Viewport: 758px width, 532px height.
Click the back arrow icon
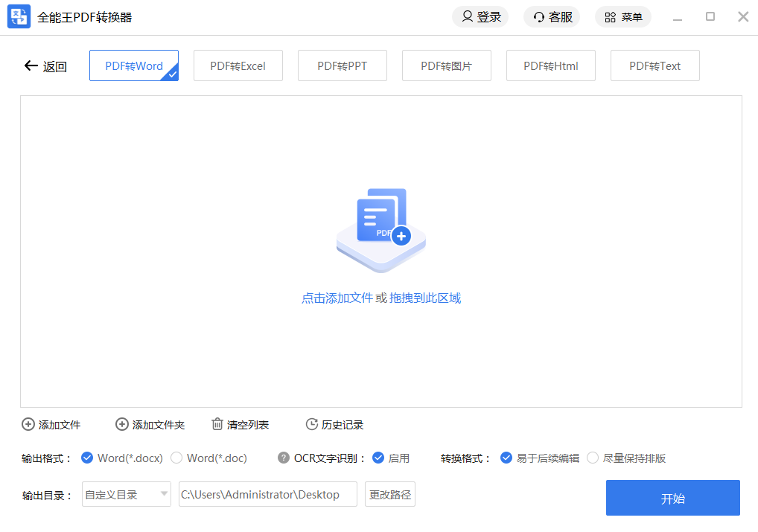pos(31,65)
